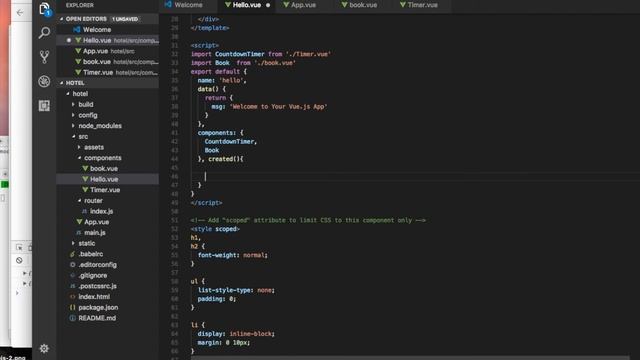The height and width of the screenshot is (360, 640).
Task: Click the braces icon beside package.json
Action: point(73,307)
